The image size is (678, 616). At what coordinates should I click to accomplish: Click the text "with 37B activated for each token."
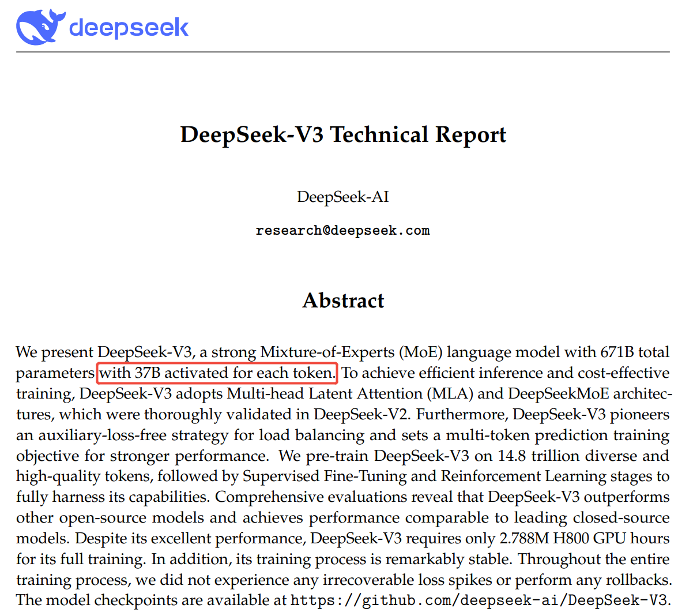pos(217,373)
